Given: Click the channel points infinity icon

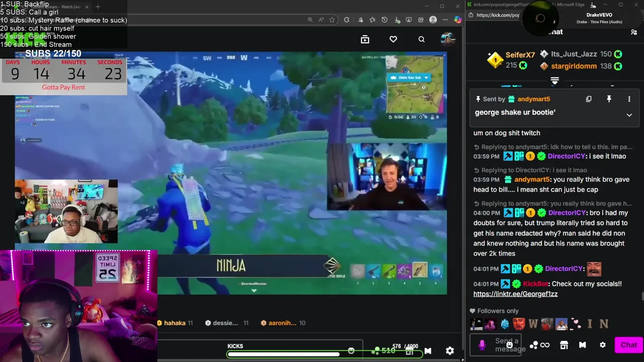Looking at the screenshot, I should (545, 345).
